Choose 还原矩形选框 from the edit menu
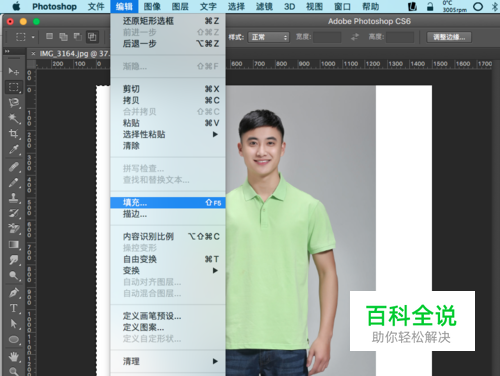Image resolution: width=500 pixels, height=376 pixels. pos(168,21)
